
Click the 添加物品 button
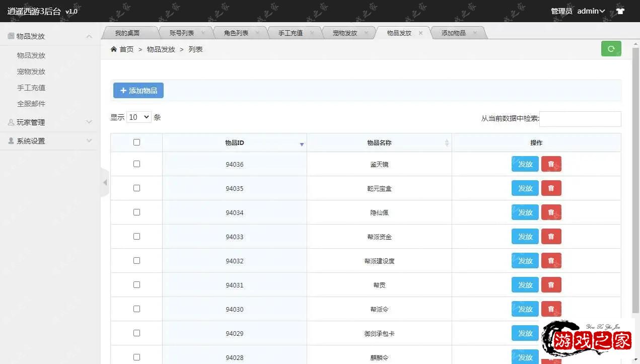click(138, 91)
